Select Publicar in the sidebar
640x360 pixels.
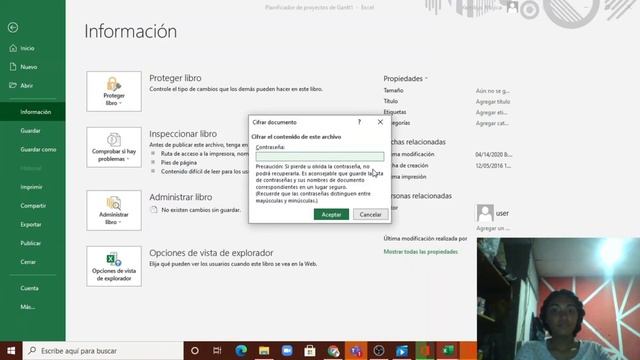(31, 243)
